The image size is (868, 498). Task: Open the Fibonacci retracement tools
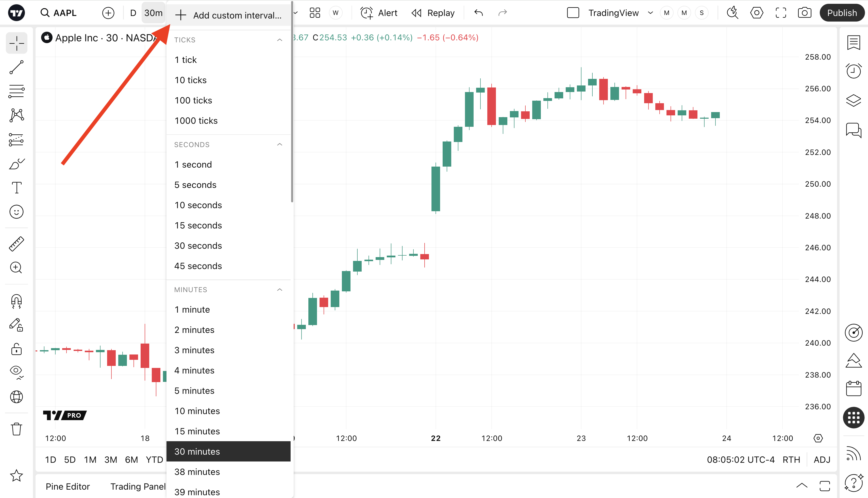click(16, 91)
